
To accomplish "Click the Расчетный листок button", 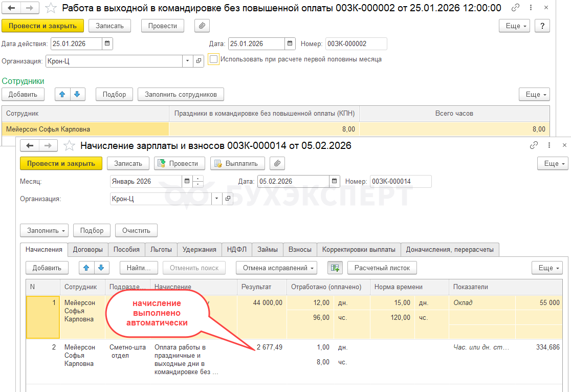I will pyautogui.click(x=382, y=268).
